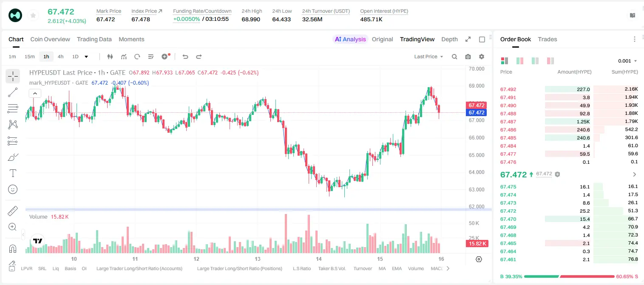Select the text annotation tool
Screen dimensions: 644x285
pyautogui.click(x=13, y=173)
